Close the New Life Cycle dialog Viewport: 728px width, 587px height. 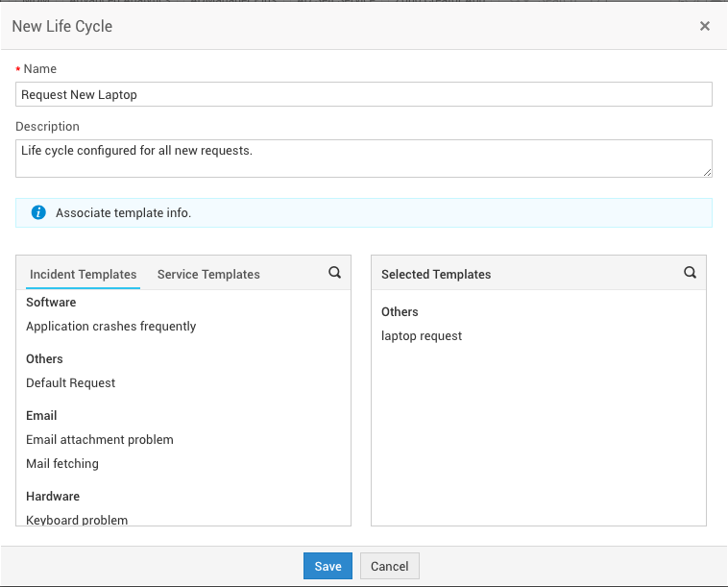coord(705,27)
